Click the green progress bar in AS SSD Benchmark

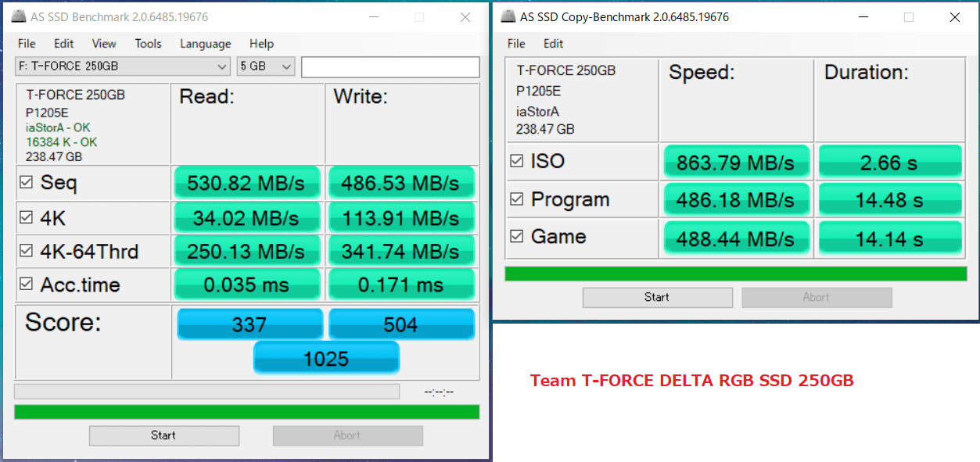pos(247,412)
